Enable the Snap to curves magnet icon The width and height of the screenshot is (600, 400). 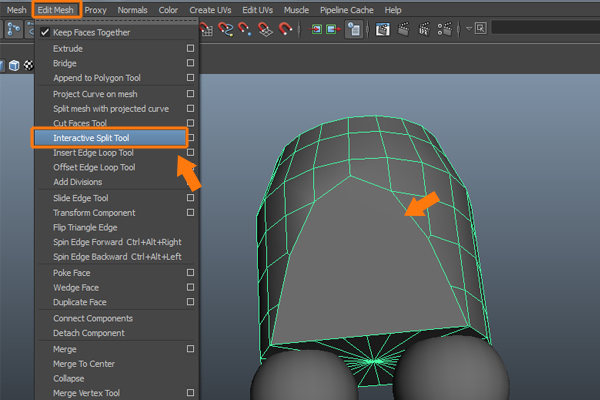tap(227, 29)
